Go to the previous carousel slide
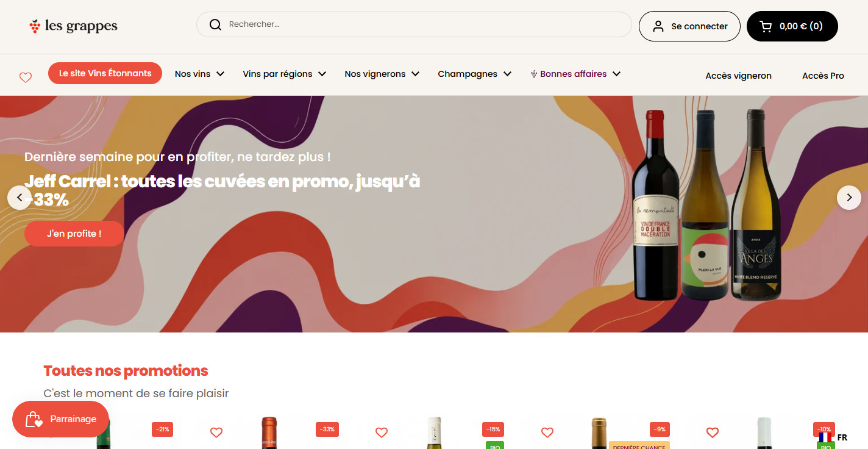The image size is (868, 449). coord(20,198)
